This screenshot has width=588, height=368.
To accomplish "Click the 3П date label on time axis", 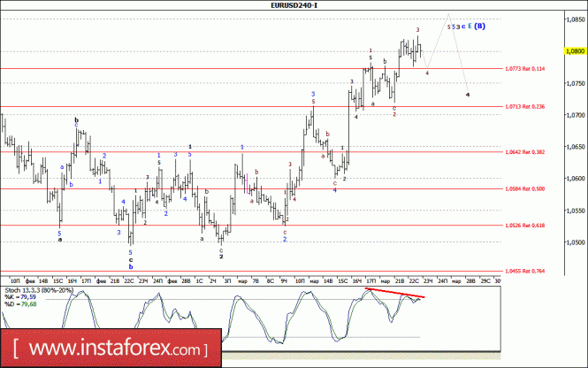I will pyautogui.click(x=227, y=281).
